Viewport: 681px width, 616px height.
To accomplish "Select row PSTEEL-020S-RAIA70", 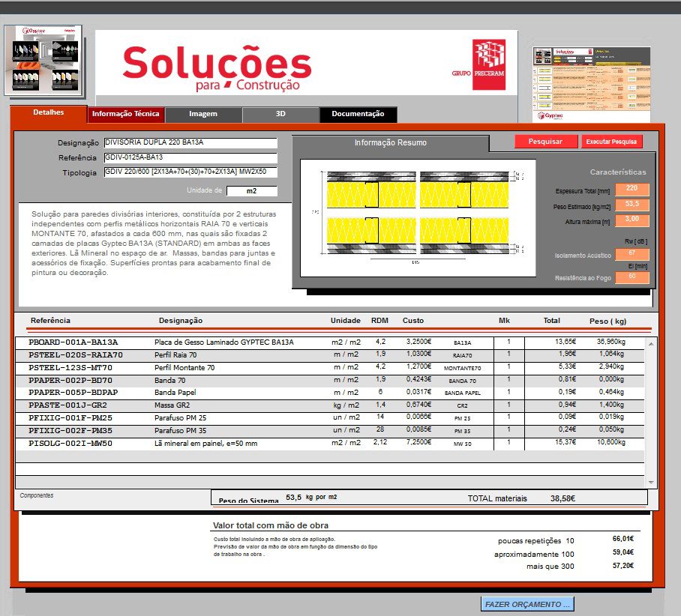I will pyautogui.click(x=330, y=355).
